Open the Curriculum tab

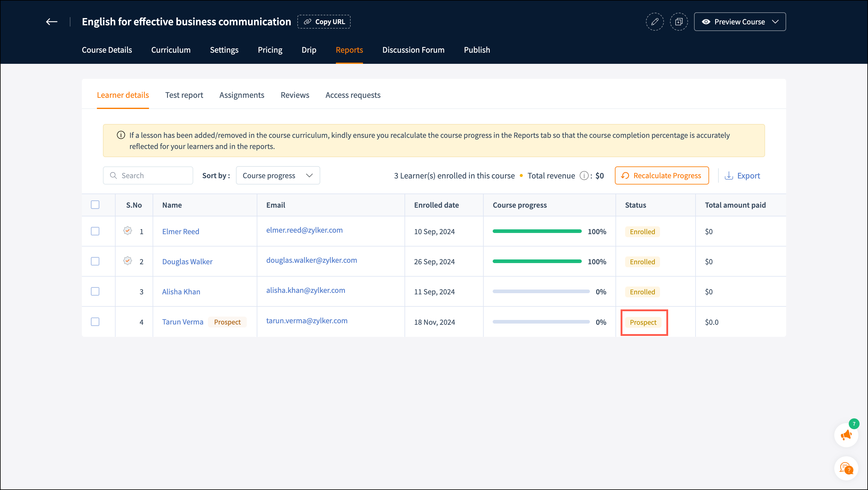pyautogui.click(x=171, y=50)
